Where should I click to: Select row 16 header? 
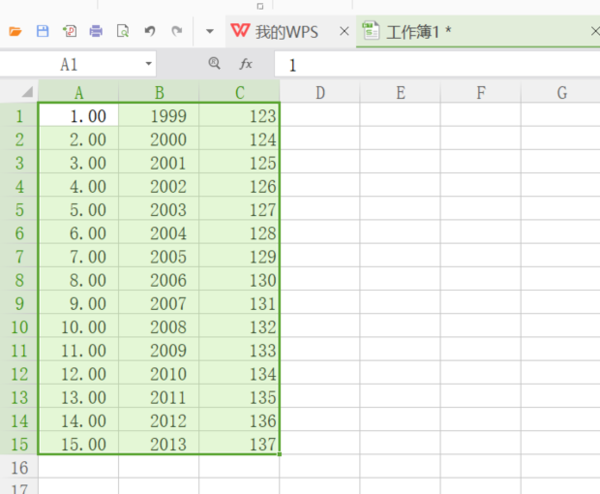point(18,467)
